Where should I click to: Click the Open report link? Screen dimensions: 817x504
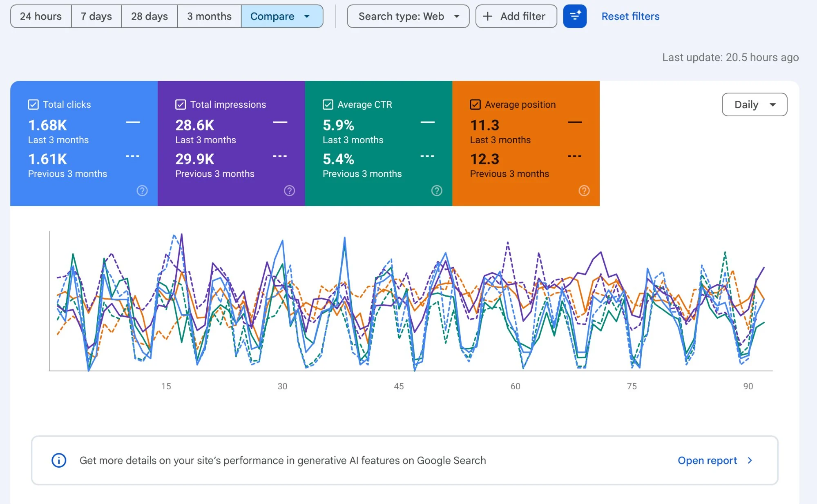coord(707,460)
